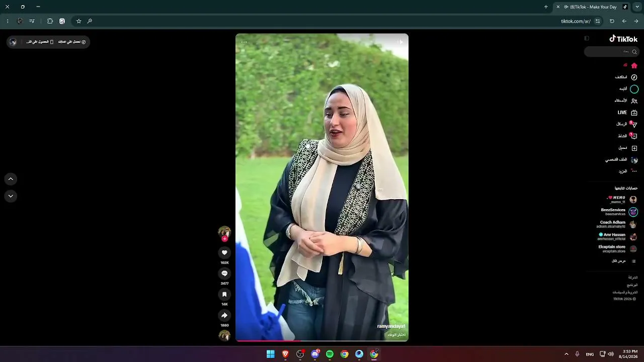Open the Elcaptain store followed account

618,249
